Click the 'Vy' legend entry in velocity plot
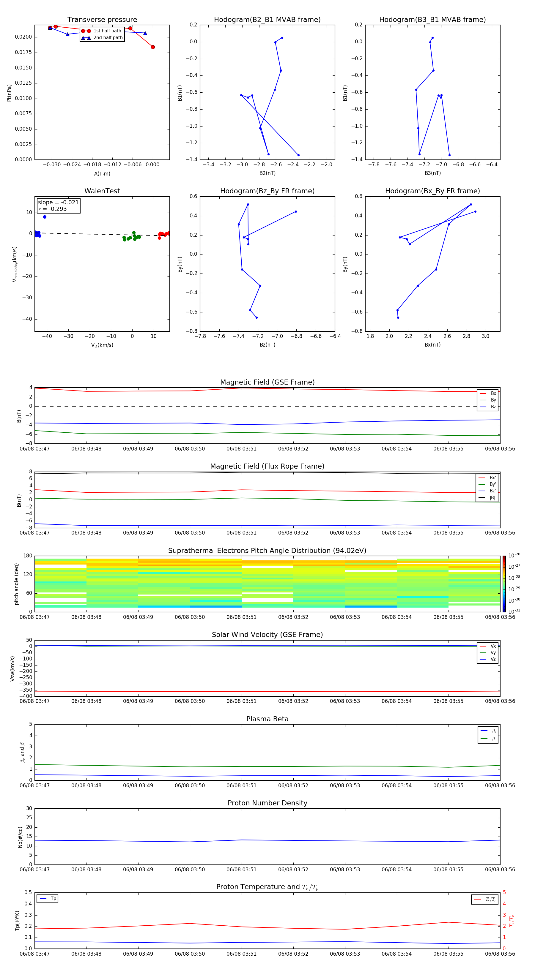 (488, 653)
